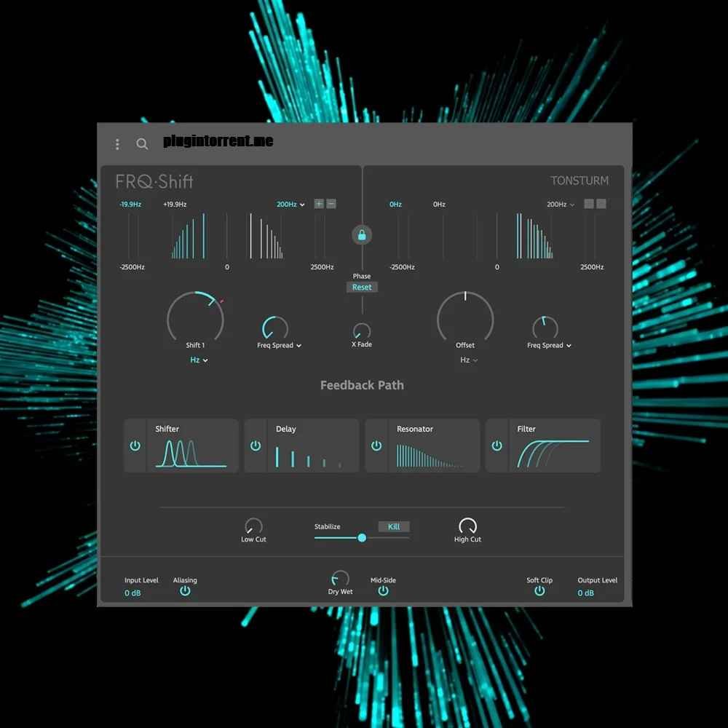Open the Hz unit dropdown under Shift 1

(x=199, y=360)
